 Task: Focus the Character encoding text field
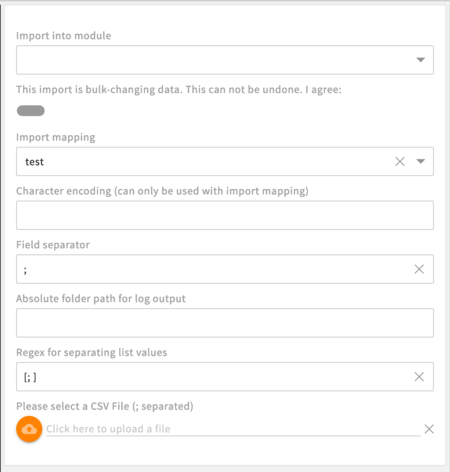tap(225, 215)
